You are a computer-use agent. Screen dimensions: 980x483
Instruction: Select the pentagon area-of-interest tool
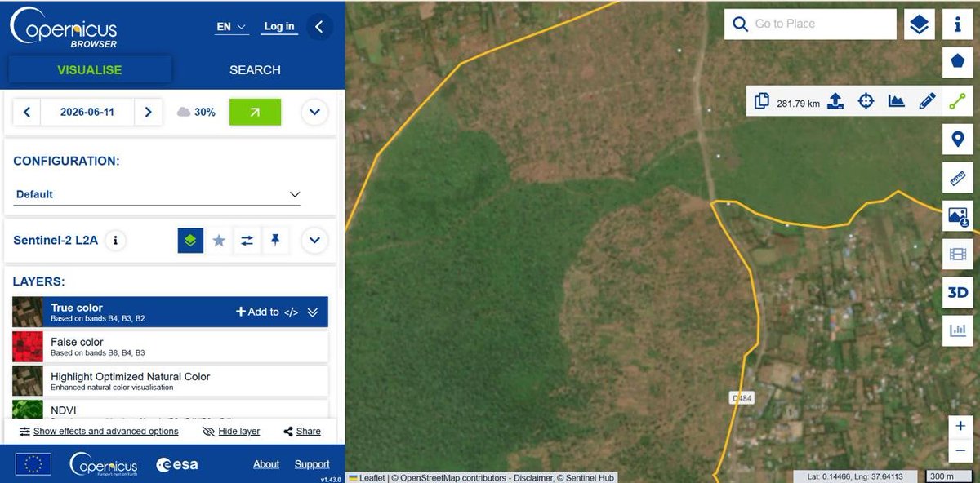point(958,61)
